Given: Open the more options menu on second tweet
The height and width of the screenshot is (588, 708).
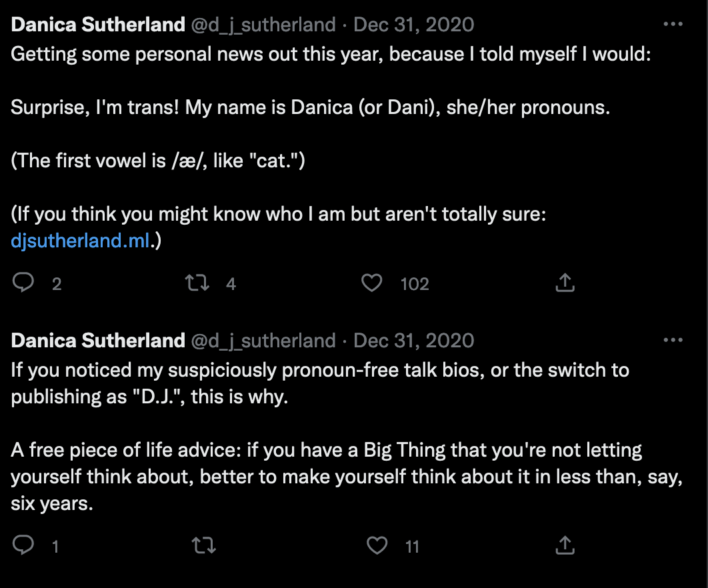Looking at the screenshot, I should pyautogui.click(x=673, y=341).
